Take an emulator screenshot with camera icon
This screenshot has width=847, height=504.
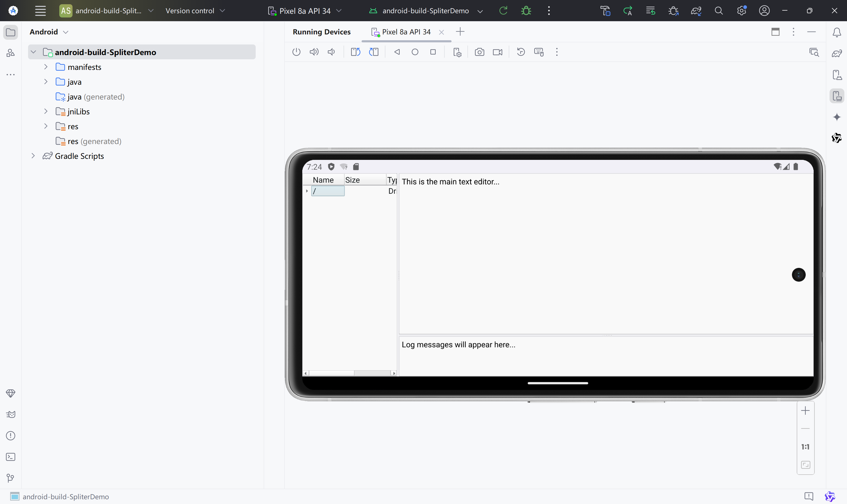pos(479,52)
